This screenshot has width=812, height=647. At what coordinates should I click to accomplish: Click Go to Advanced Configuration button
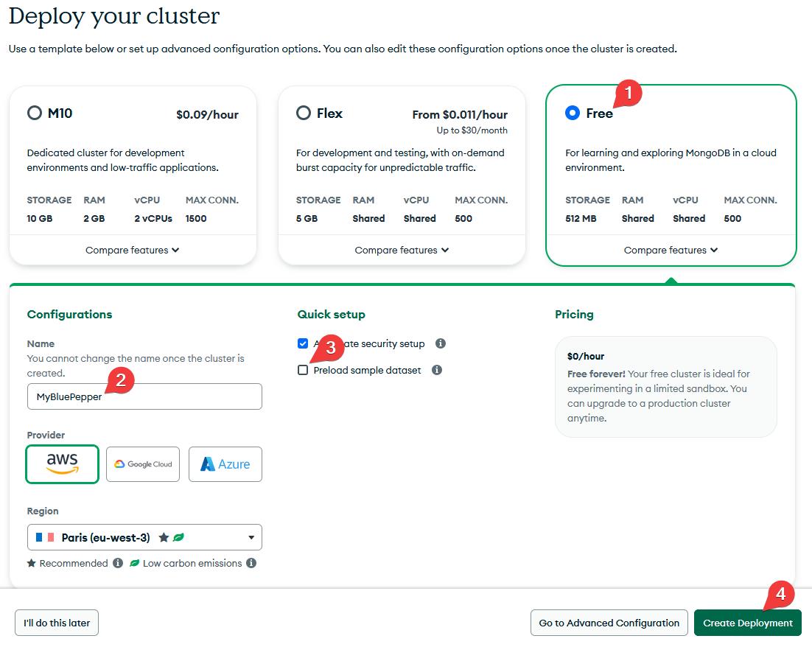click(x=609, y=623)
